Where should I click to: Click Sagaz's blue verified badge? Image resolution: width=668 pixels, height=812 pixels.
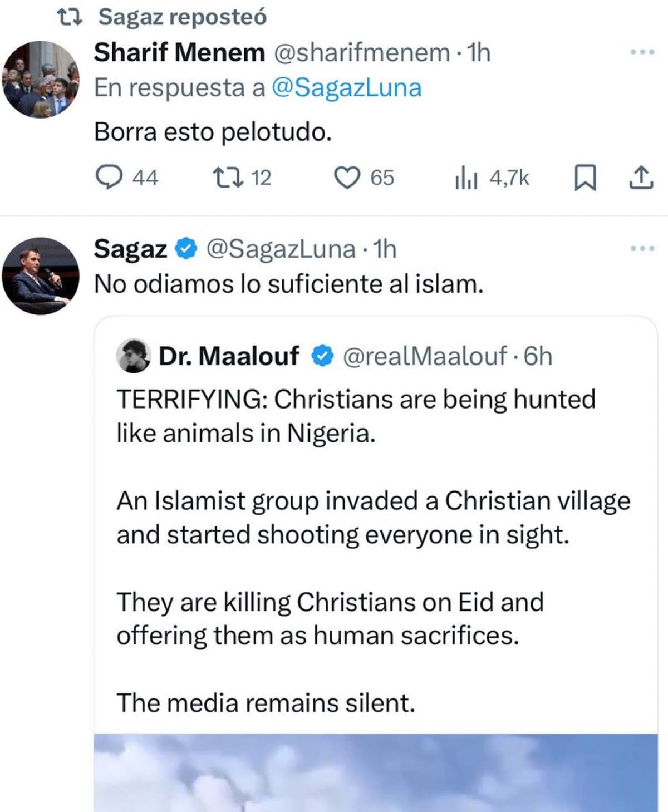(186, 249)
